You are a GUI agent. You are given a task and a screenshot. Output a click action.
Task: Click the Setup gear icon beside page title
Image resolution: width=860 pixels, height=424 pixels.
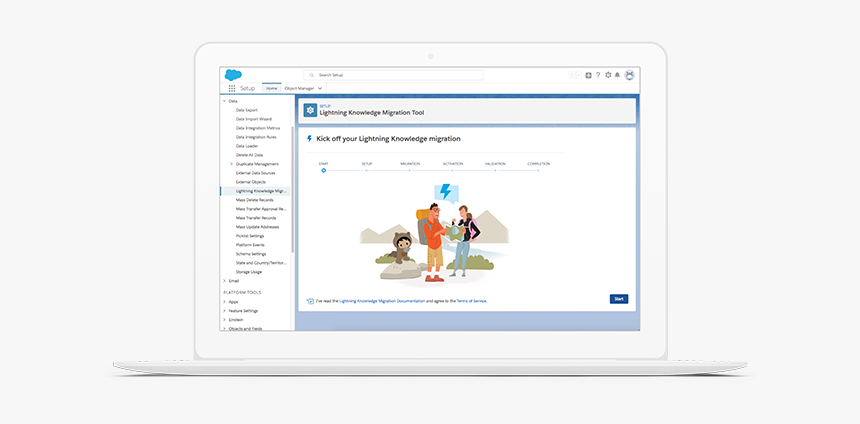(x=310, y=110)
